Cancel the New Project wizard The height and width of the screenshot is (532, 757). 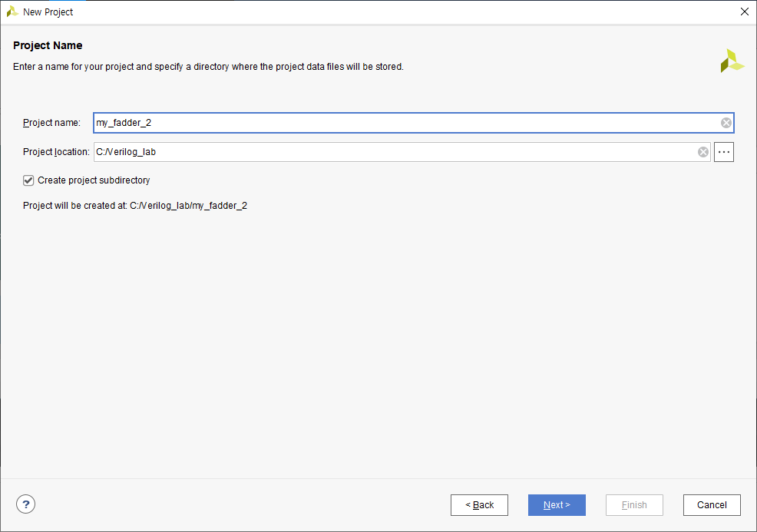click(712, 505)
